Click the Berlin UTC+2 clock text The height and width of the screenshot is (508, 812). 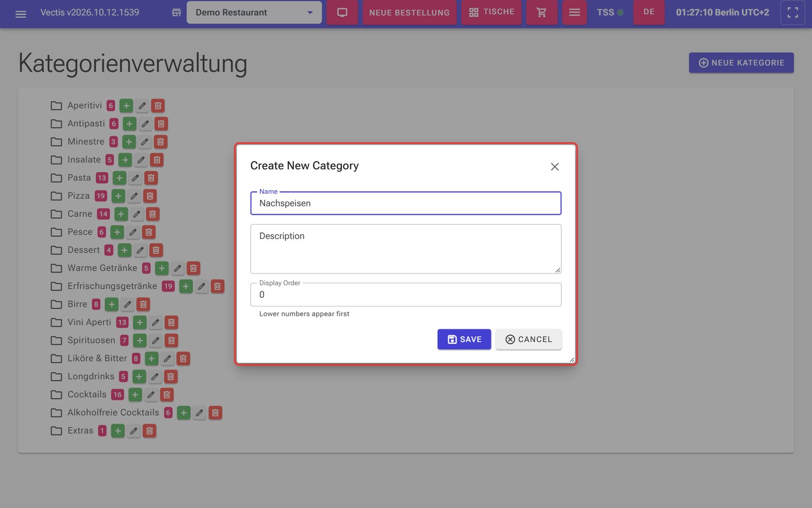click(722, 12)
